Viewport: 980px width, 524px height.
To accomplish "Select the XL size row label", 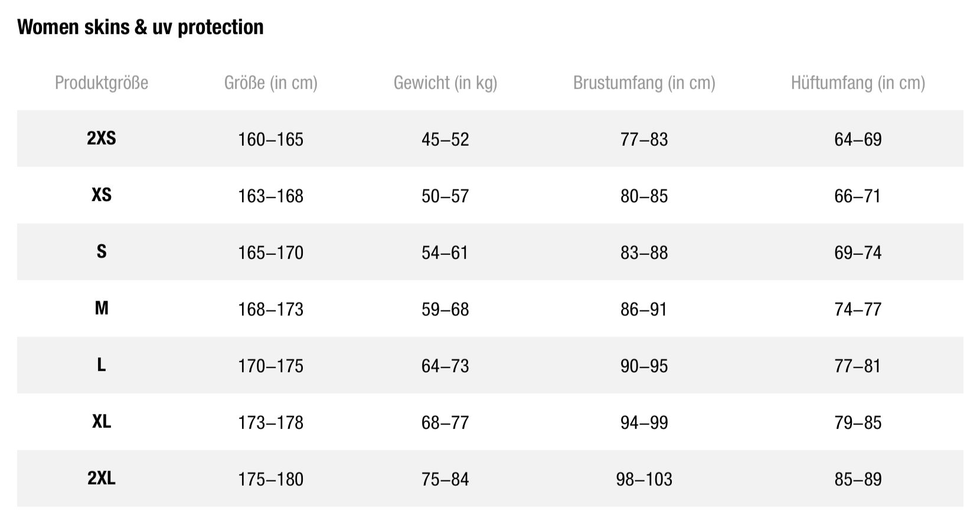I will click(102, 422).
